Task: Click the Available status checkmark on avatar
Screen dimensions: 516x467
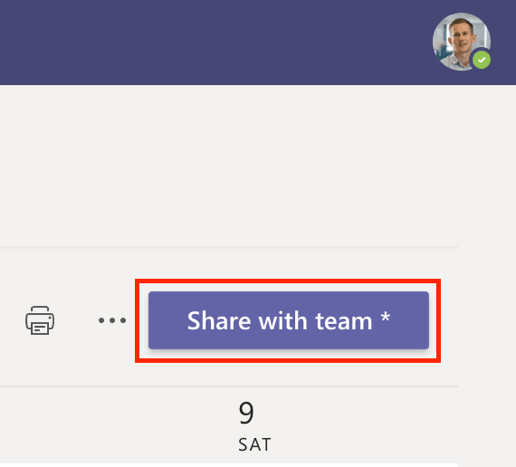Action: (x=482, y=60)
